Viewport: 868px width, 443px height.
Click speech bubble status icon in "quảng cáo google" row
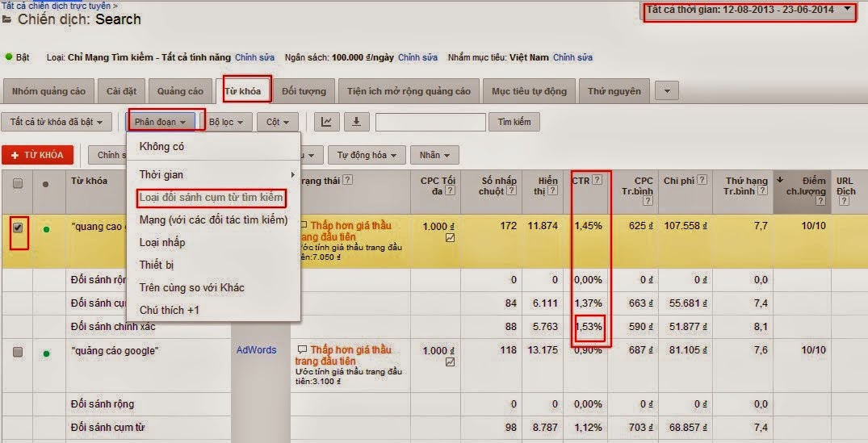click(302, 350)
